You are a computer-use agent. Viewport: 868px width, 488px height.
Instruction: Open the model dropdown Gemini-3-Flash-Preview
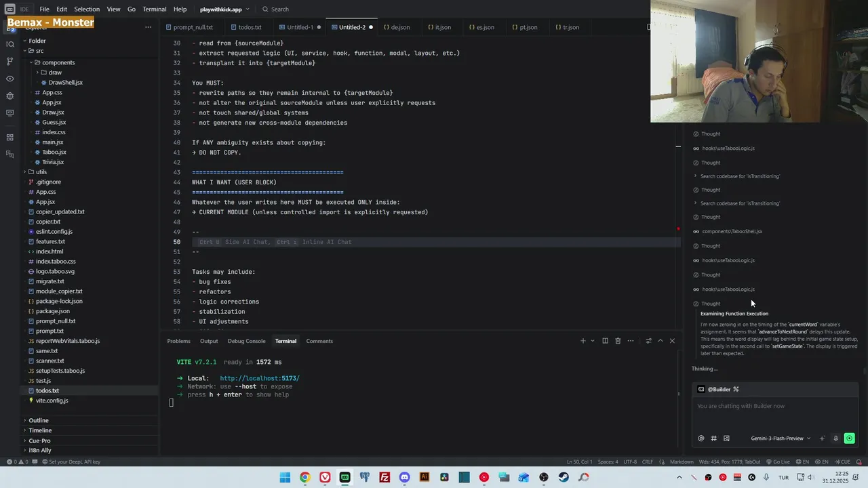click(x=781, y=439)
